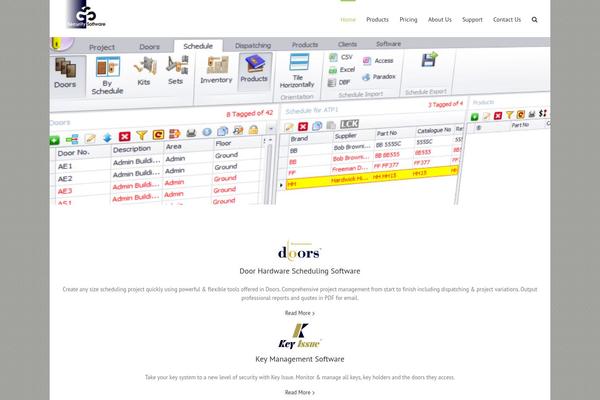Viewport: 600px width, 400px height.
Task: Import schedule from Access
Action: tap(378, 60)
